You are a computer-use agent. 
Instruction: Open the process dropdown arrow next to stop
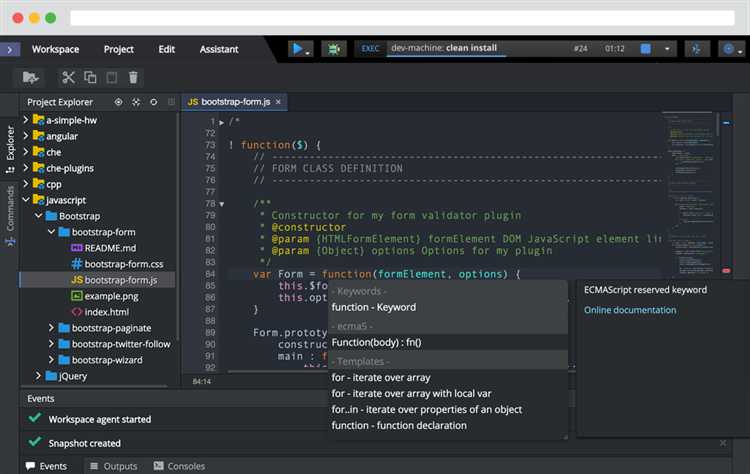point(667,49)
